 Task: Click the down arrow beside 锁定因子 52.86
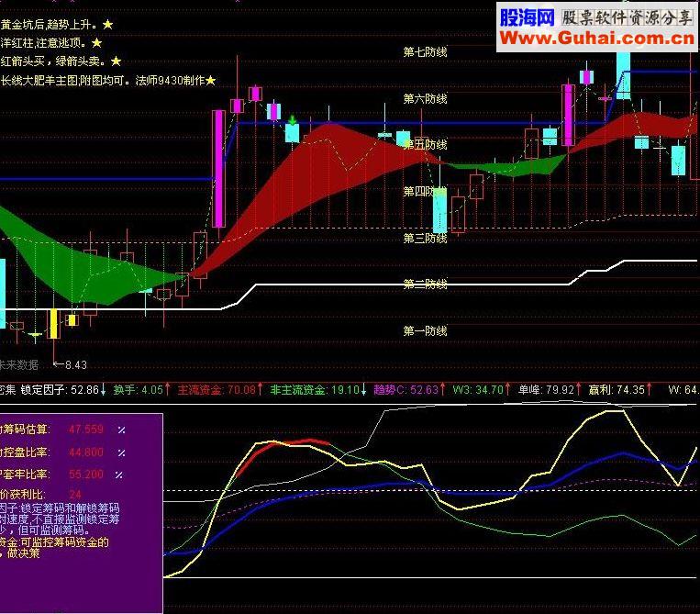point(103,390)
